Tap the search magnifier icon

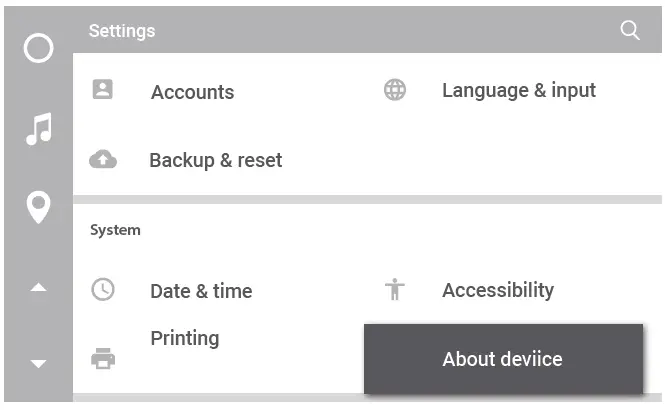click(x=630, y=30)
